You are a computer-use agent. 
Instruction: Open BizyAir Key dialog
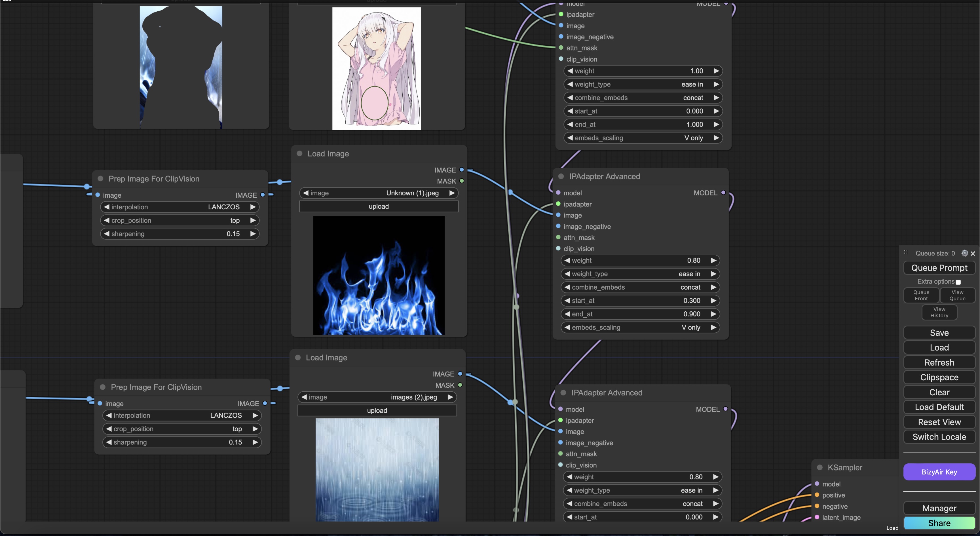[939, 472]
